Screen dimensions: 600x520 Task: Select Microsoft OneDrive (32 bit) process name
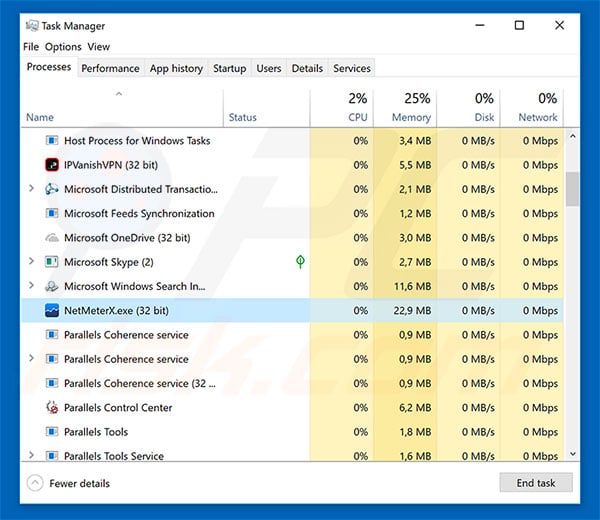point(127,238)
